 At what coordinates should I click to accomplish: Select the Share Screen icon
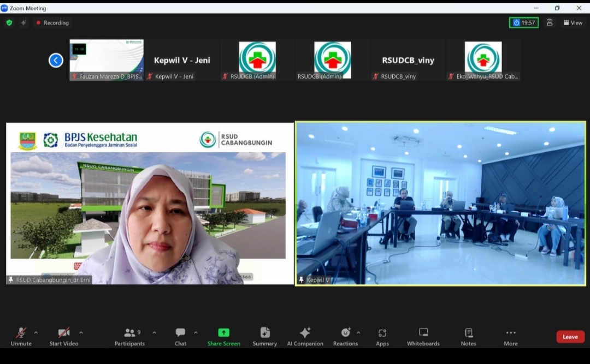(x=223, y=336)
